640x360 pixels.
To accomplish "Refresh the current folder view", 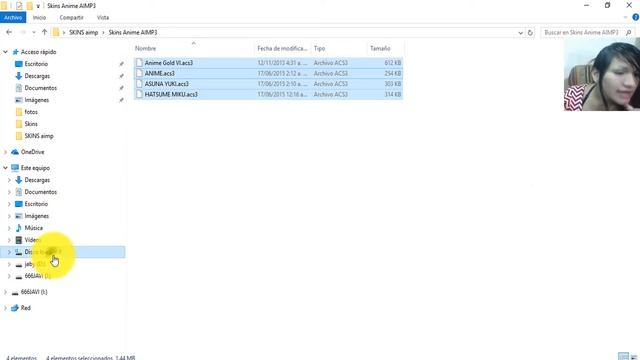I will (x=530, y=33).
